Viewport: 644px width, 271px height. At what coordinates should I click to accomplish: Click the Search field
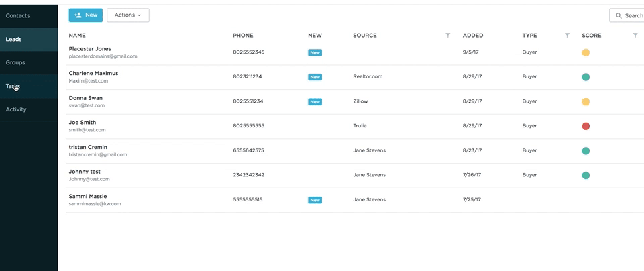pos(627,15)
